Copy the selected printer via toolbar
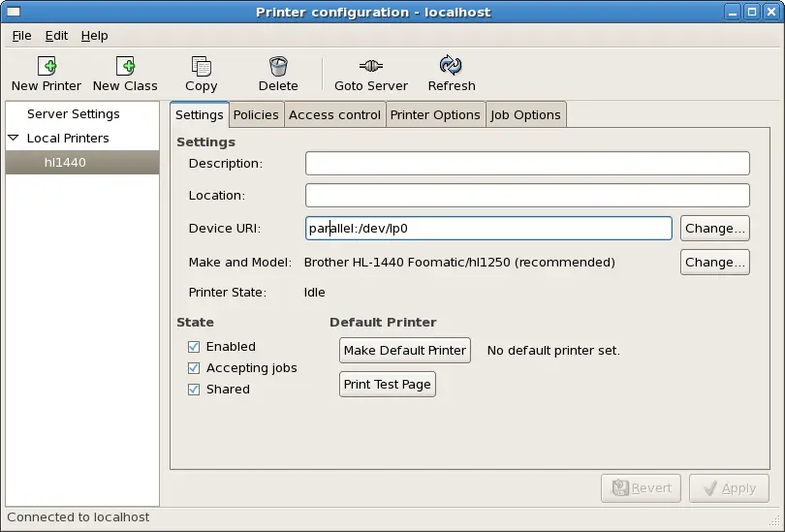 [202, 66]
